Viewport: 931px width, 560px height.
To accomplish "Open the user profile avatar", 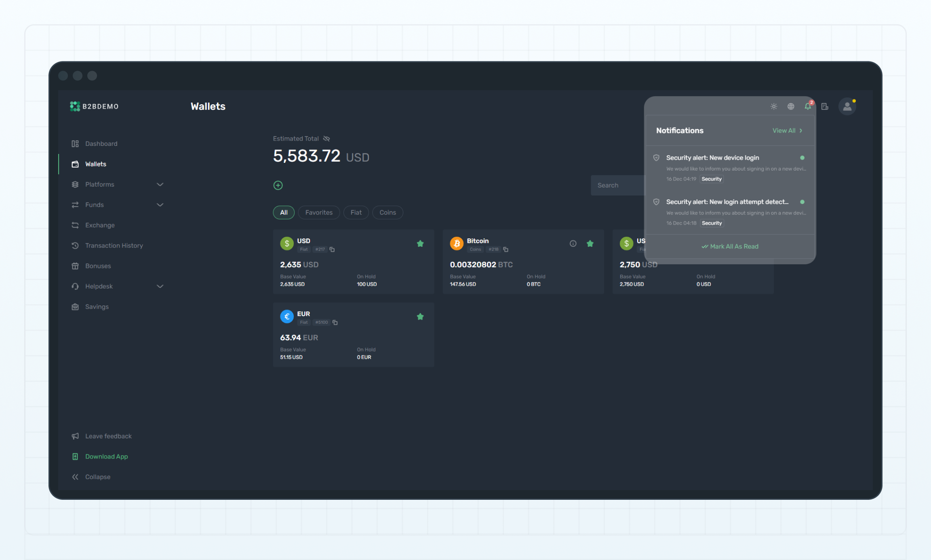I will click(847, 107).
